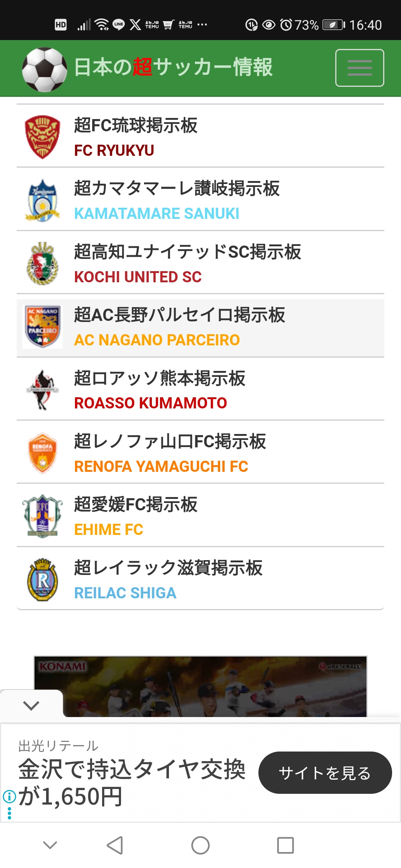Open the 超ロアッソ熊本掲示板 board
Viewport: 401px width, 868px height.
click(x=160, y=378)
